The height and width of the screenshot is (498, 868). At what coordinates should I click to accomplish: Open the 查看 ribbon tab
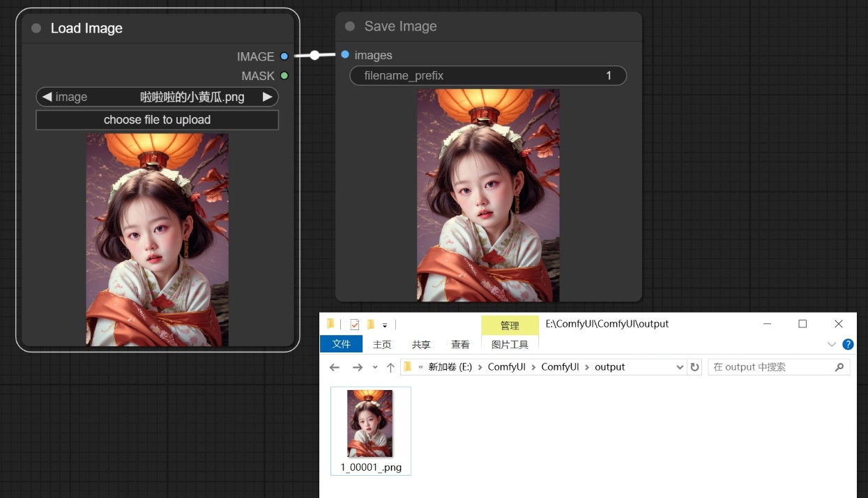point(460,344)
